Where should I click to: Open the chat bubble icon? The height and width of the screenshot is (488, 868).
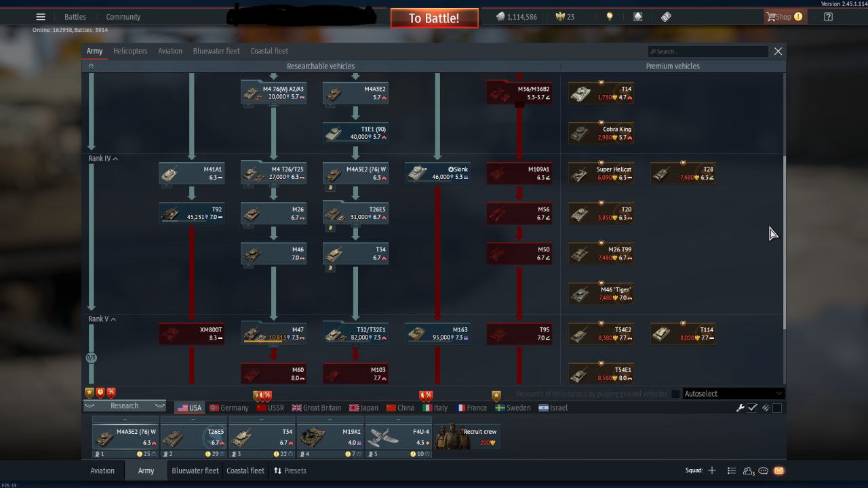point(764,470)
